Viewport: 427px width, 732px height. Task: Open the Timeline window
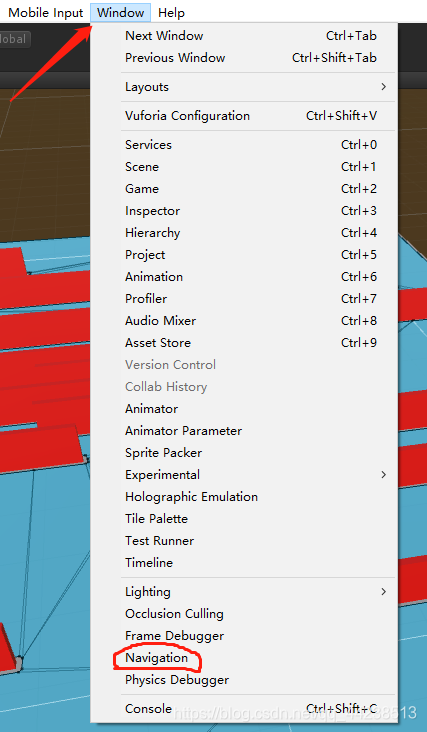[244, 563]
